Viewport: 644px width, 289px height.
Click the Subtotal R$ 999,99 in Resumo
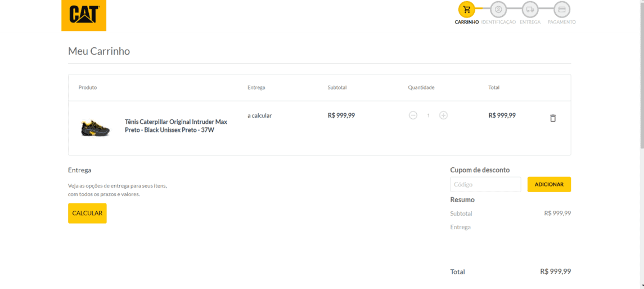click(x=557, y=213)
